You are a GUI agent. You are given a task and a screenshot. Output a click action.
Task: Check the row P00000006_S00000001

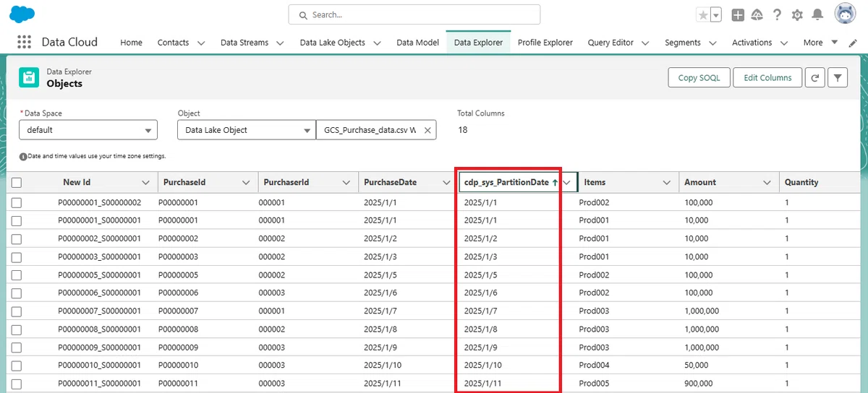click(17, 293)
